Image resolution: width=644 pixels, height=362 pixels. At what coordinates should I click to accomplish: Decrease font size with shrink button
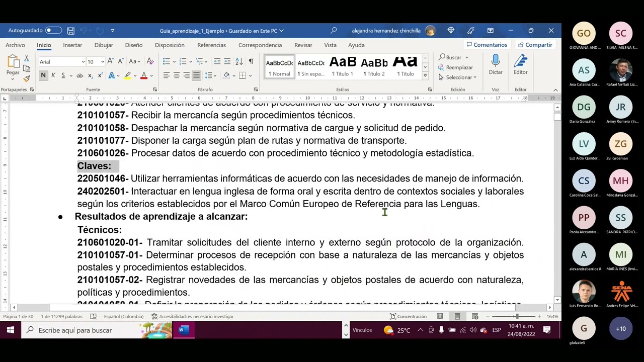pos(121,61)
